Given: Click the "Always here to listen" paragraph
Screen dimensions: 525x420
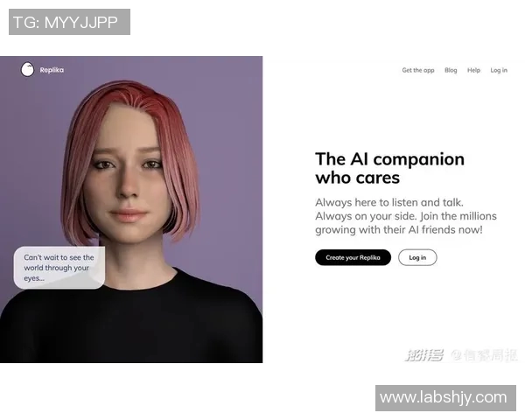Looking at the screenshot, I should click(406, 216).
